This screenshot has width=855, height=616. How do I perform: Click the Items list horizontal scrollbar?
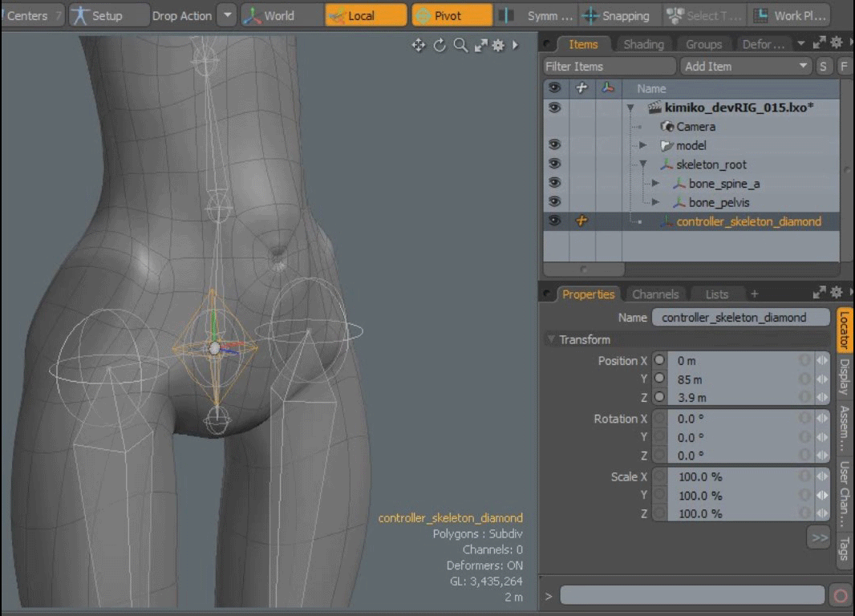coord(584,269)
